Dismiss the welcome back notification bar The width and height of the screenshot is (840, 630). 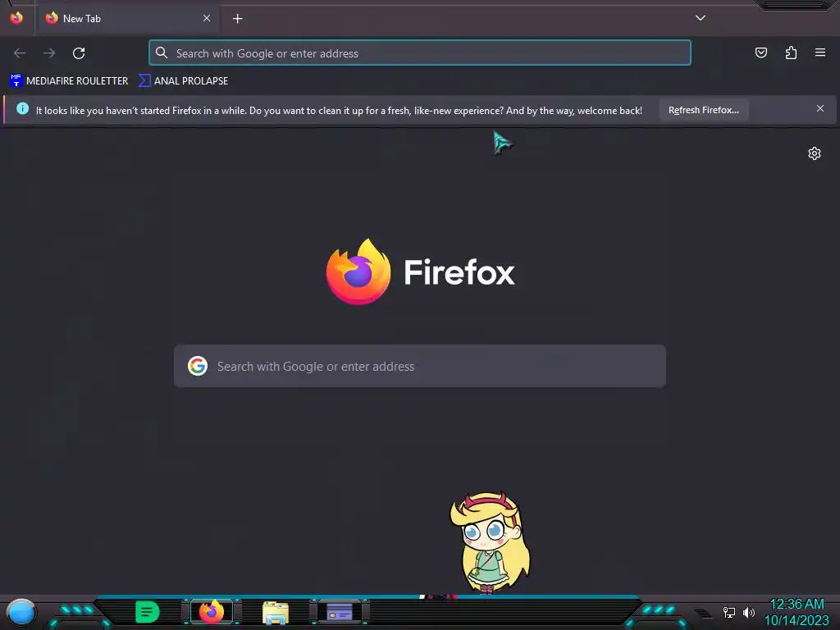820,109
